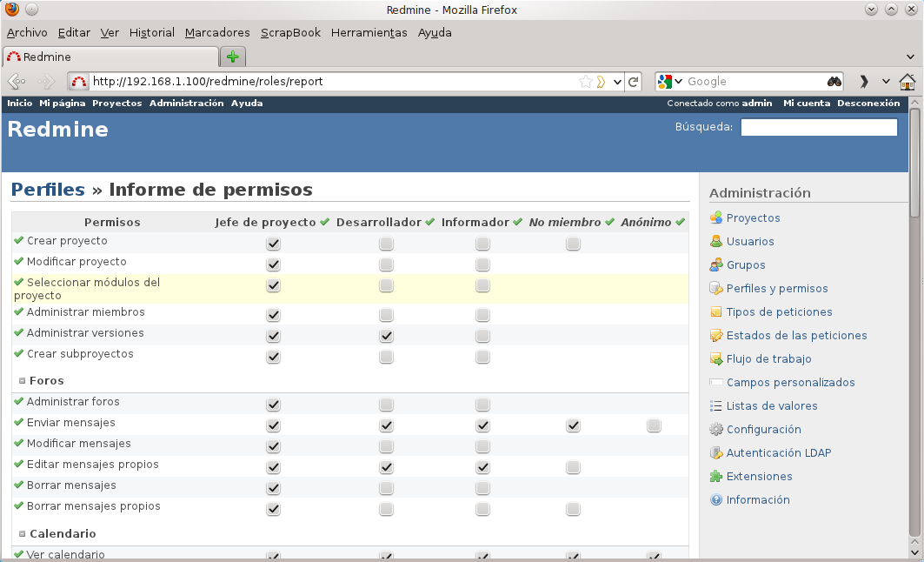Click green check beside Enviar mensajes row
Viewport: 924px width, 562px height.
[19, 422]
